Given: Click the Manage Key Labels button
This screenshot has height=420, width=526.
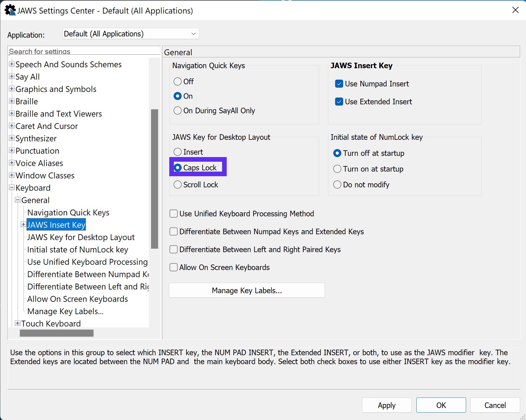Looking at the screenshot, I should pos(246,290).
